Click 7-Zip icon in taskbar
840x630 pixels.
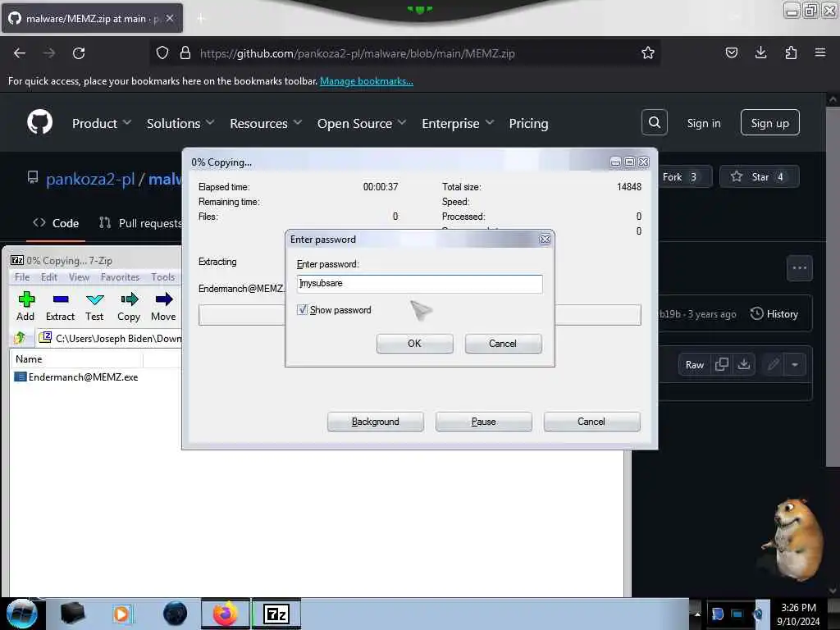click(x=276, y=614)
